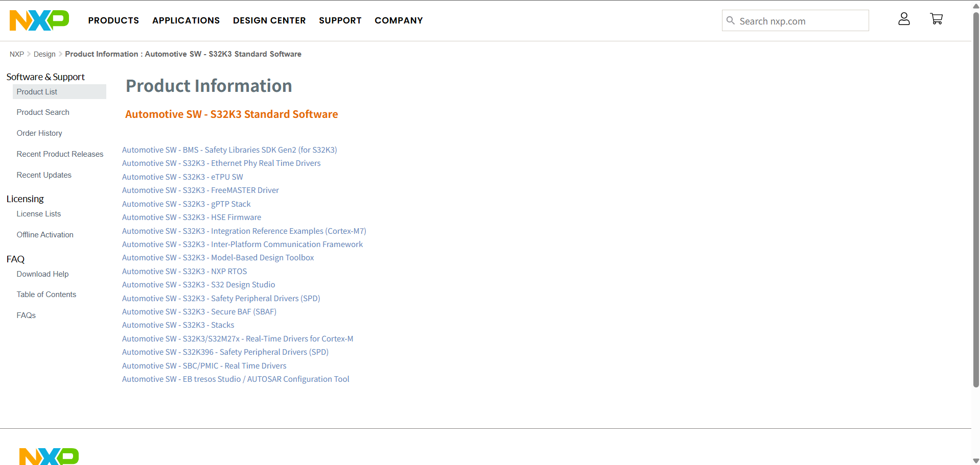Screen dimensions: 980x465
Task: Open S32K3 Secure BAF (SBAF) link
Action: pyautogui.click(x=199, y=312)
